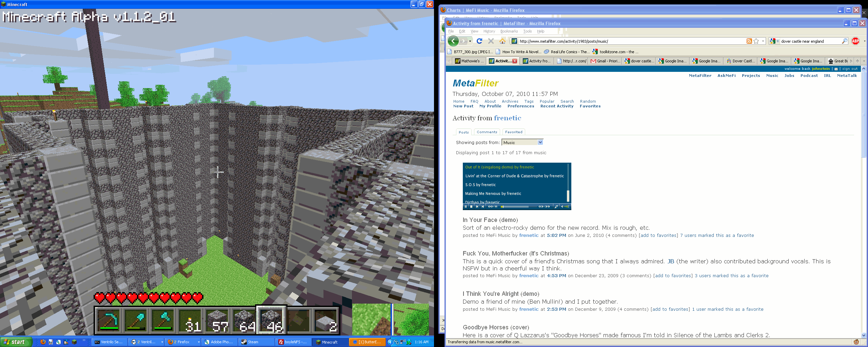
Task: Click the Adblock Plus ABP icon
Action: point(855,41)
